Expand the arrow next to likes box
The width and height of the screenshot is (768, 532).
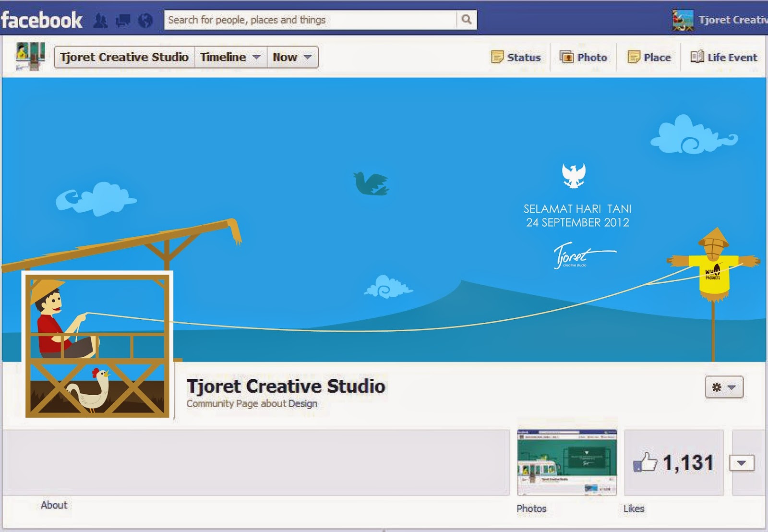click(742, 463)
